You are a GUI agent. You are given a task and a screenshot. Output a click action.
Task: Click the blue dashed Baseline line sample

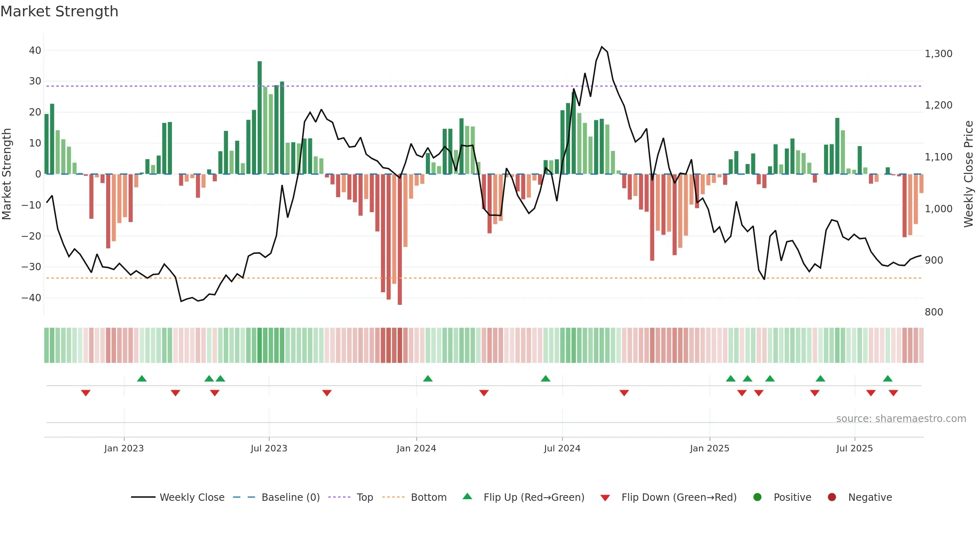click(244, 497)
